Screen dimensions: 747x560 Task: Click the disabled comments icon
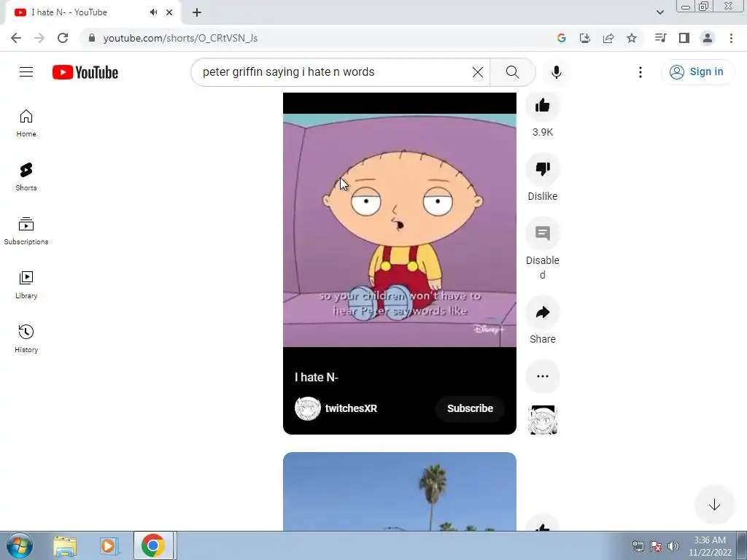click(x=543, y=233)
